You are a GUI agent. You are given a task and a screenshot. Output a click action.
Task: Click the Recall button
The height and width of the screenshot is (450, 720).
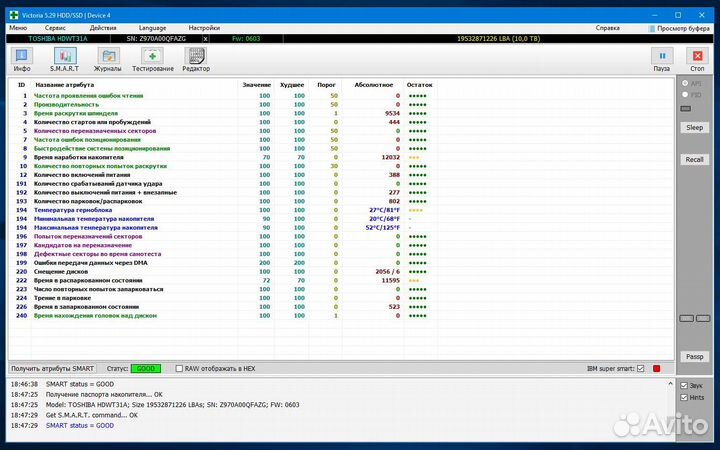click(x=694, y=159)
